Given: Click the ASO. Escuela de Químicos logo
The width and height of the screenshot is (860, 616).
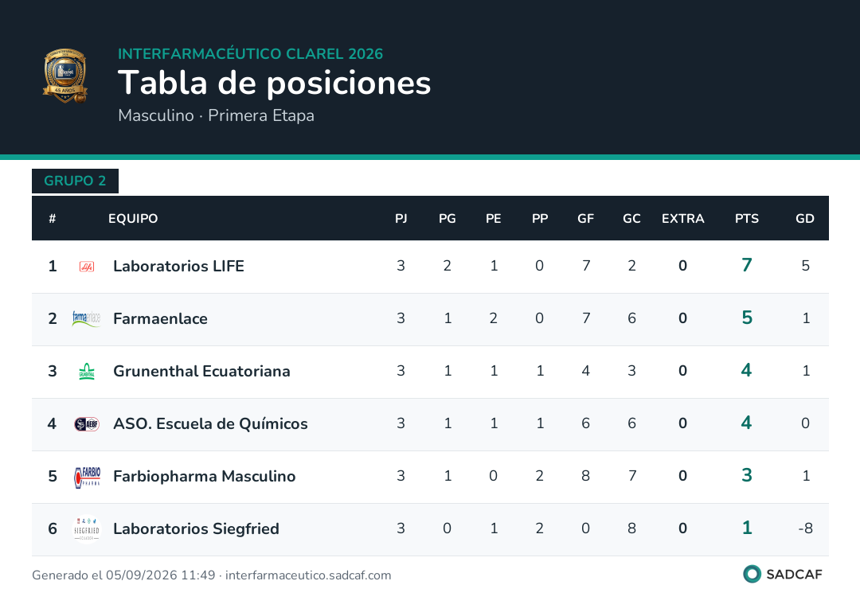Looking at the screenshot, I should pyautogui.click(x=87, y=424).
